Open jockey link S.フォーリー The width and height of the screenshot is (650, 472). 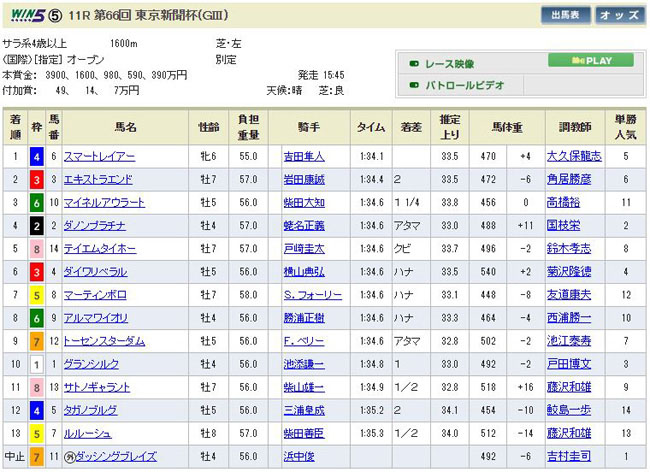tap(312, 295)
